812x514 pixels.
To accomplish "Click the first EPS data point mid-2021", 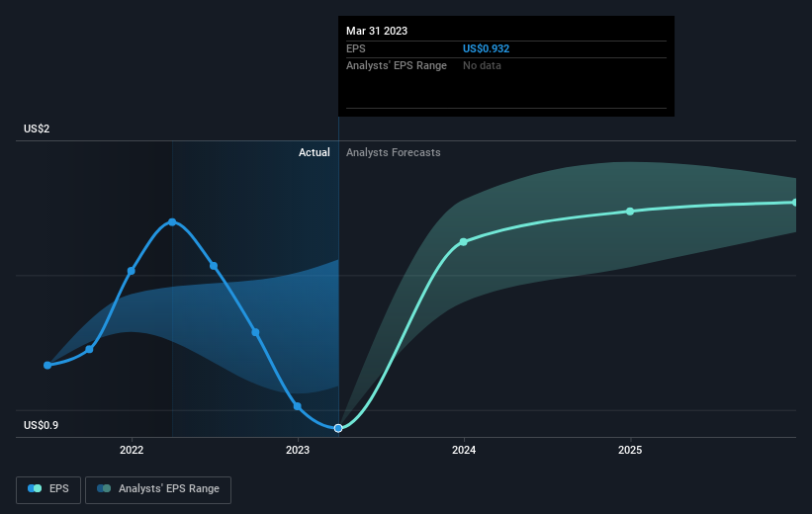I will click(47, 366).
